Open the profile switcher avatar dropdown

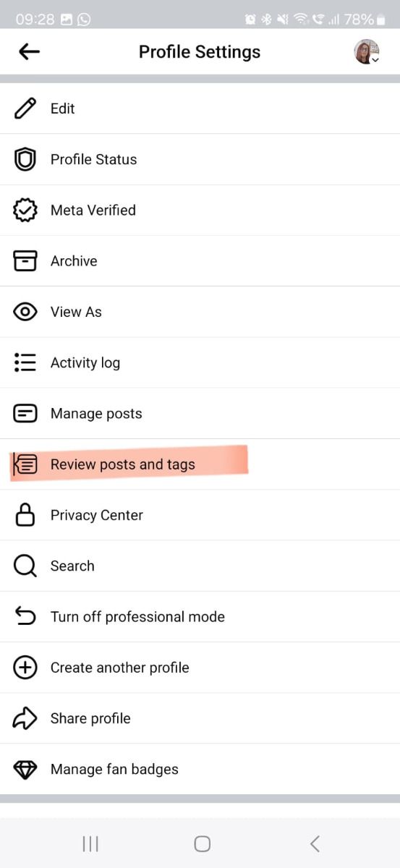pyautogui.click(x=367, y=51)
